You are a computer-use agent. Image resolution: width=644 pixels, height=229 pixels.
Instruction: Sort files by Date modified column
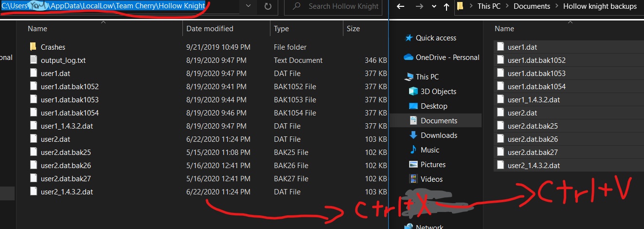click(210, 29)
